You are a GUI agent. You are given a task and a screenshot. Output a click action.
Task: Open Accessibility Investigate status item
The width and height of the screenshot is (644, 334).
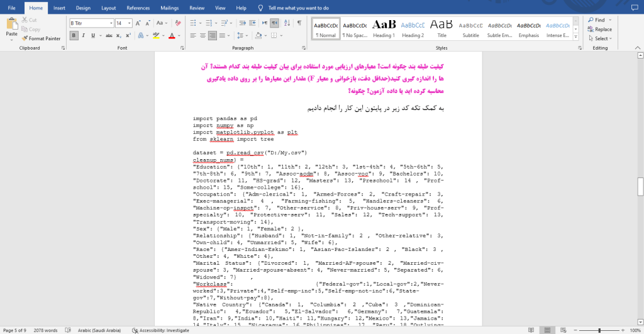(x=160, y=330)
